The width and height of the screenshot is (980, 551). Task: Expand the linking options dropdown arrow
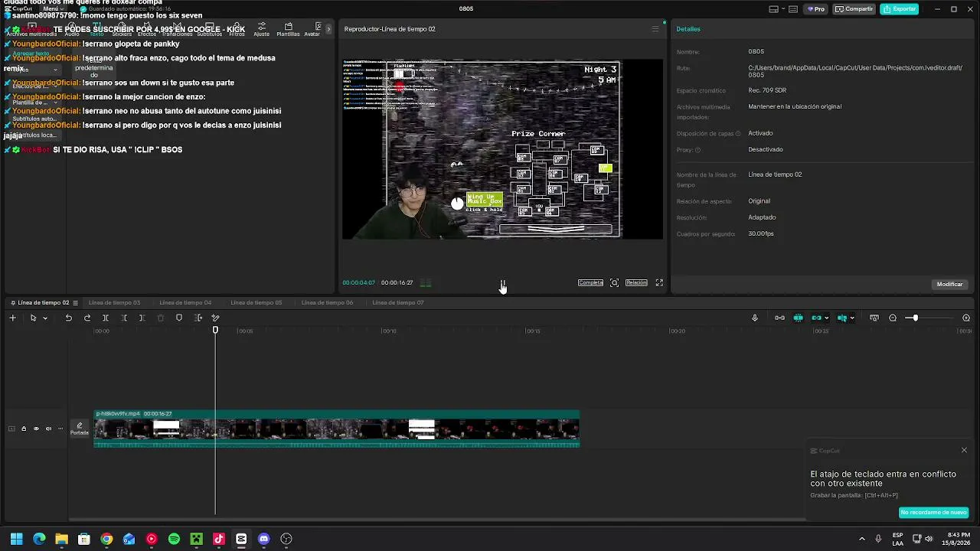[x=827, y=318]
